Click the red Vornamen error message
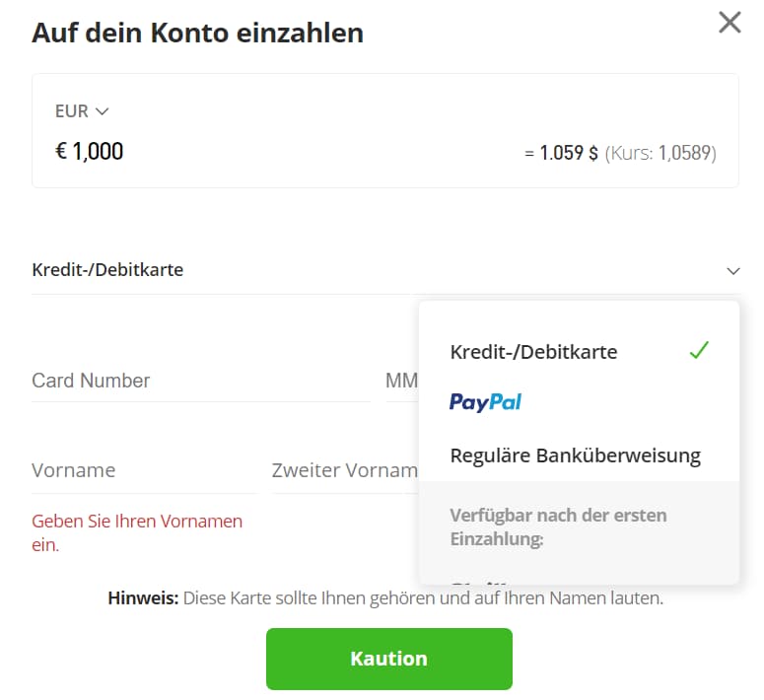Screen dimensions: 764x700 pyautogui.click(x=137, y=532)
